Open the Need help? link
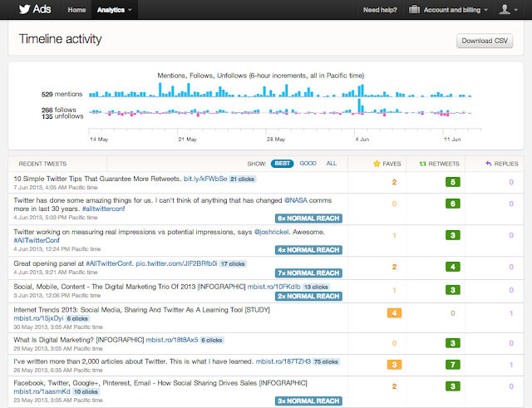 click(x=380, y=10)
